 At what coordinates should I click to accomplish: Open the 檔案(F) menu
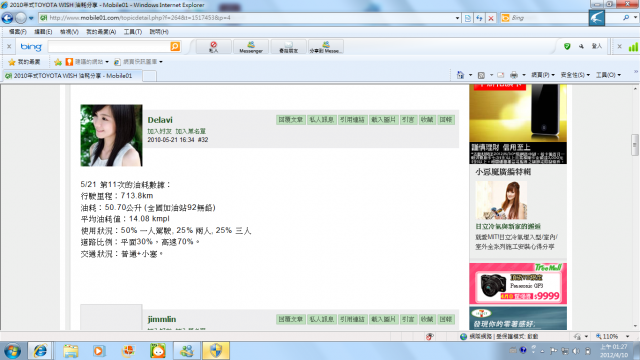(18, 32)
